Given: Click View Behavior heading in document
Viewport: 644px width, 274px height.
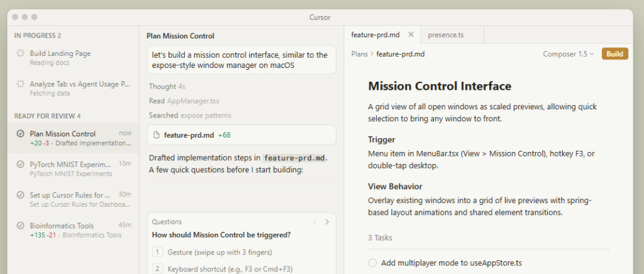Looking at the screenshot, I should [x=395, y=186].
